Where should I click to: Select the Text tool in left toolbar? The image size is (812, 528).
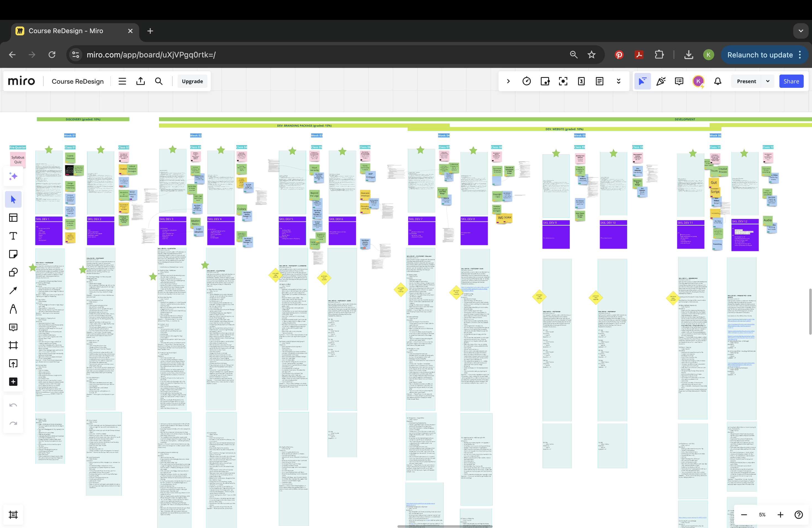[13, 236]
